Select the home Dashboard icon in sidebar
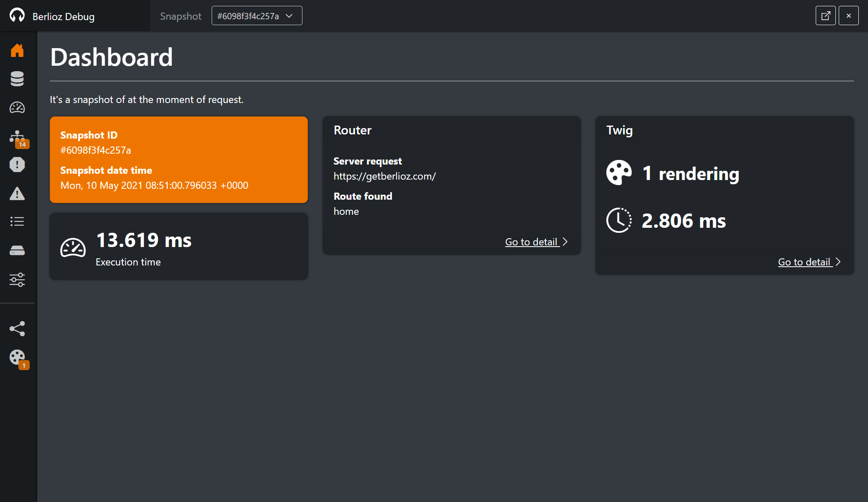This screenshot has height=502, width=868. (x=17, y=50)
